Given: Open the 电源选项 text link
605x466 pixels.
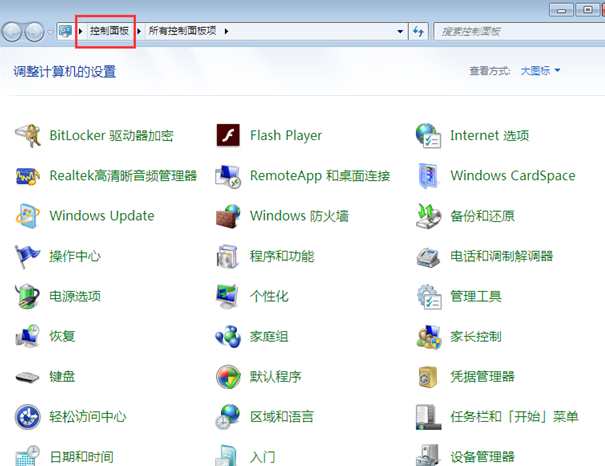Looking at the screenshot, I should (x=75, y=296).
